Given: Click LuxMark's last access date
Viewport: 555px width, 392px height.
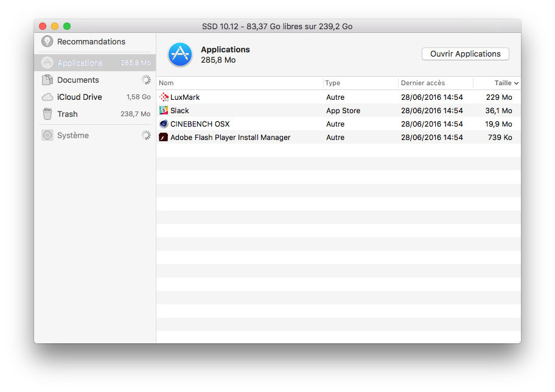Looking at the screenshot, I should click(x=432, y=97).
